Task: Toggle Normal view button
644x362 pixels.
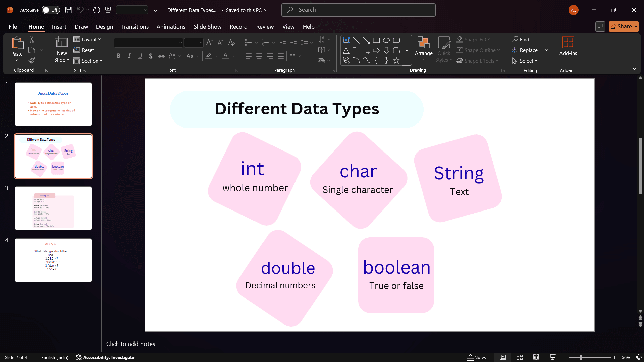Action: click(503, 357)
